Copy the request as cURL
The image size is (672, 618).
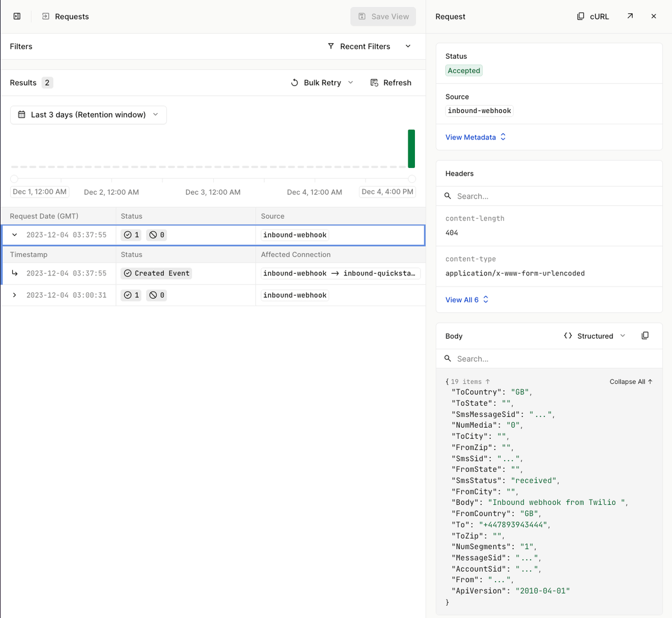(x=592, y=16)
